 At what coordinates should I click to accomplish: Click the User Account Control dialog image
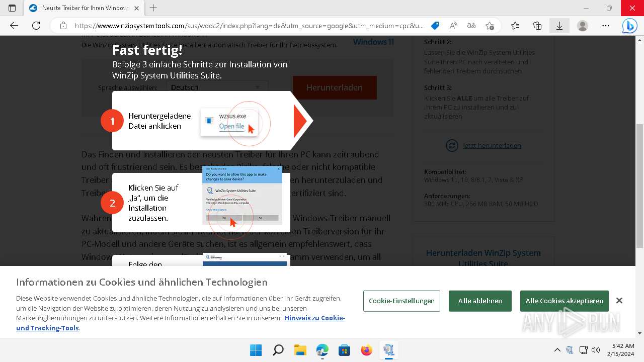242,196
